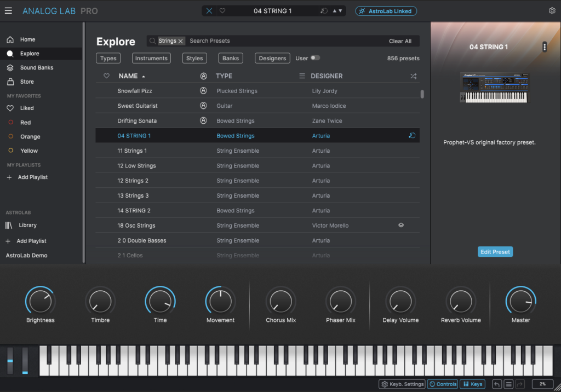Click Clear All search filters

point(400,41)
